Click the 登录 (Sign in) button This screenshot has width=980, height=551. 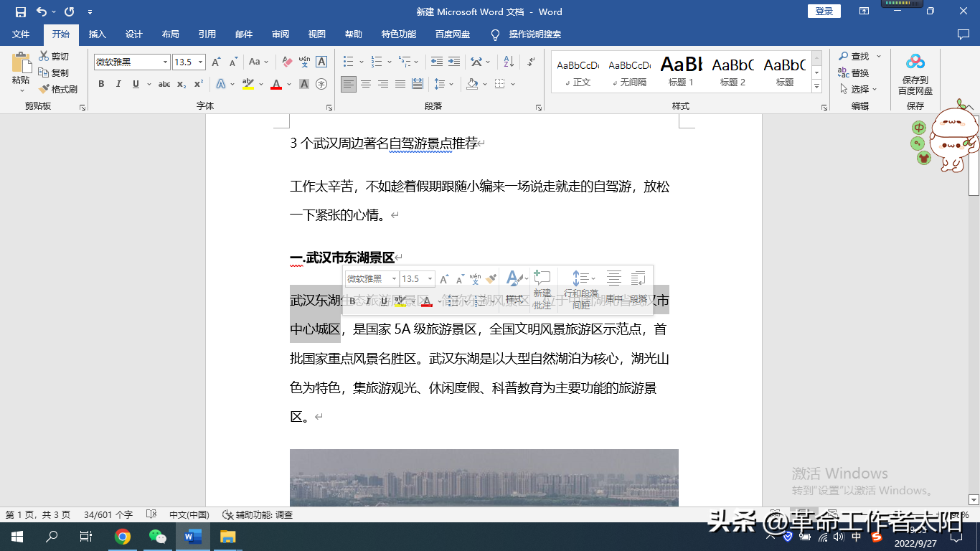(824, 11)
